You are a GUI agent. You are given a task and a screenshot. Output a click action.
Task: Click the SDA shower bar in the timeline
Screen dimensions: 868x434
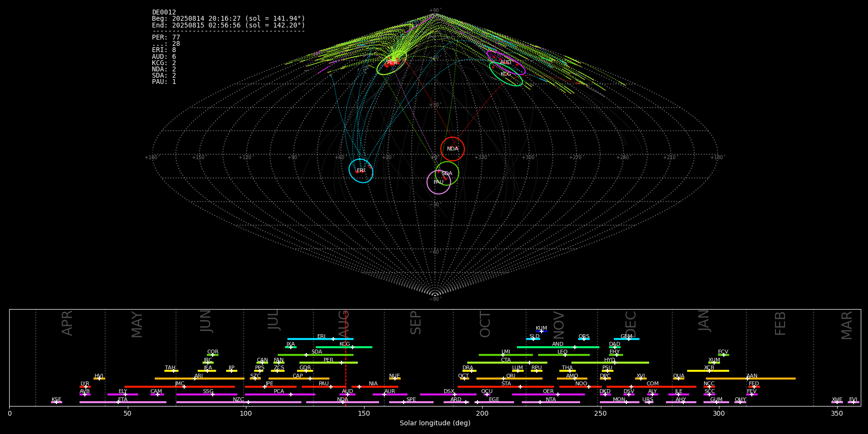tap(315, 354)
